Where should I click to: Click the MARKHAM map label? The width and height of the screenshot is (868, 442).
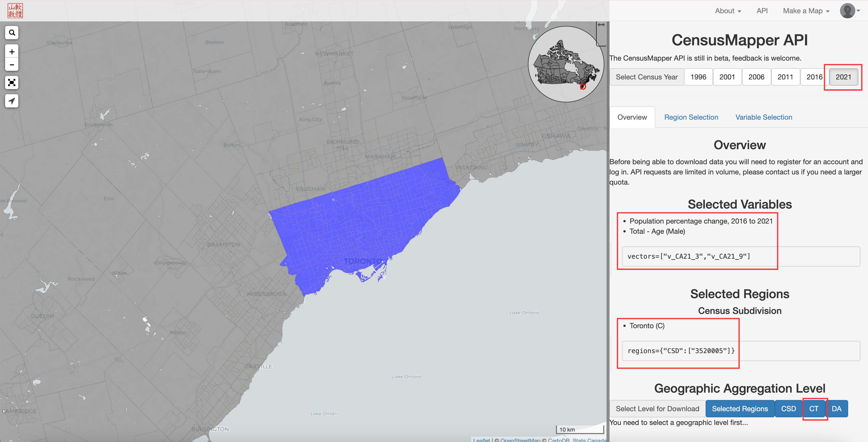point(380,157)
